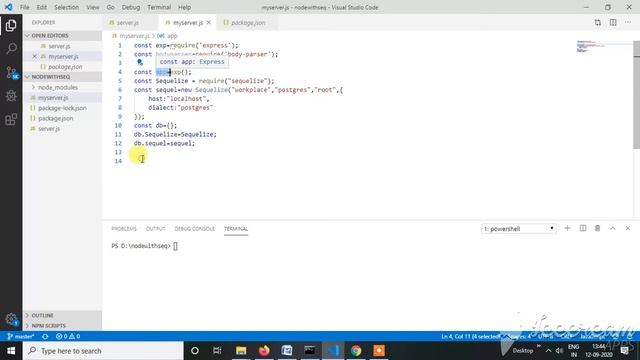The width and height of the screenshot is (640, 360).
Task: Open the command prompt taskbar icon
Action: tap(310, 351)
